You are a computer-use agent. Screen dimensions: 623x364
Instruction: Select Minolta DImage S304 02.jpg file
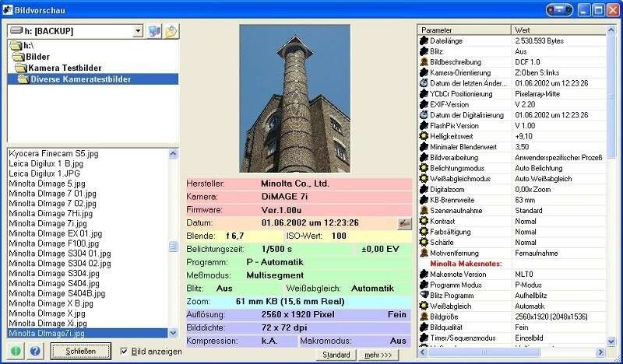click(x=60, y=263)
